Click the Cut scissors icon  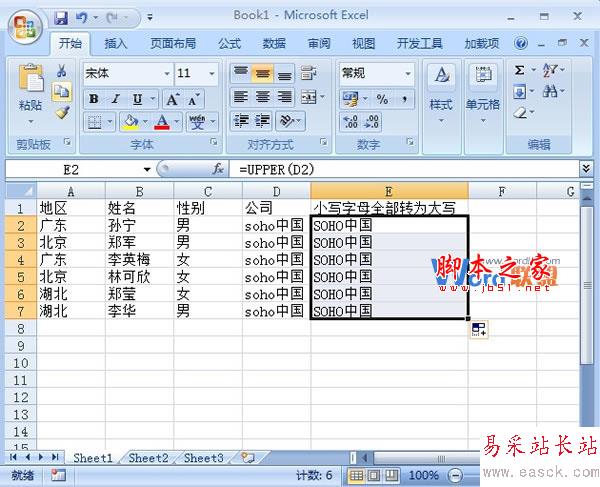pos(61,71)
